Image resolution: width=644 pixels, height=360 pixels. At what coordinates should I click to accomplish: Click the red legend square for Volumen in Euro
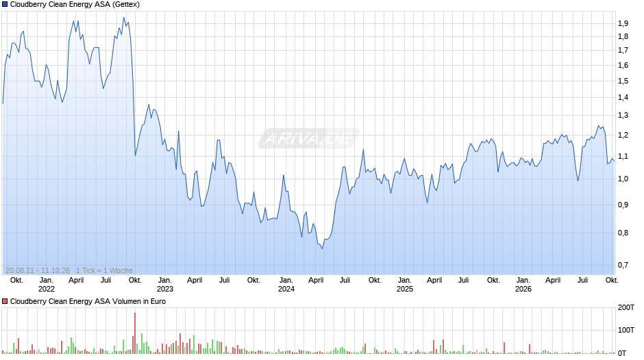point(5,301)
